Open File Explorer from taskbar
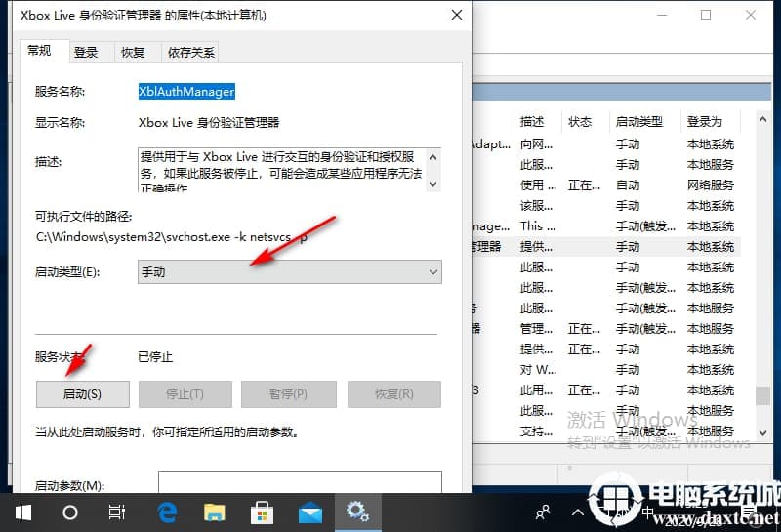 (214, 512)
